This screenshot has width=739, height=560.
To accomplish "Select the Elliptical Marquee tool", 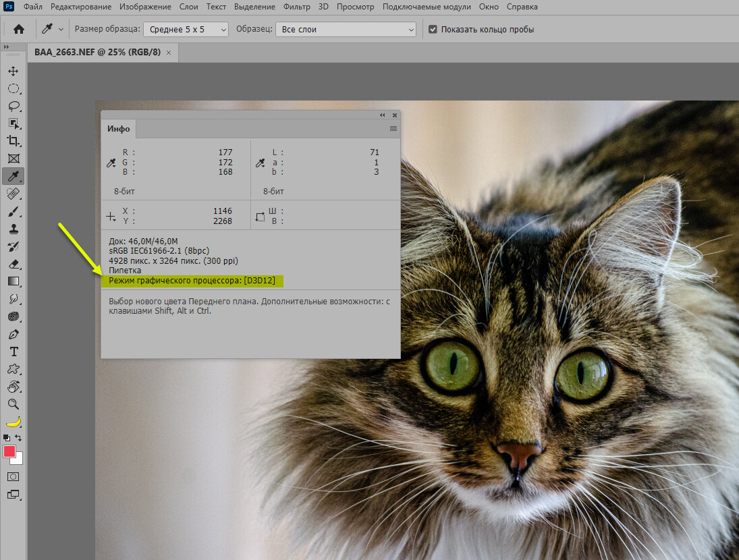I will (x=13, y=89).
